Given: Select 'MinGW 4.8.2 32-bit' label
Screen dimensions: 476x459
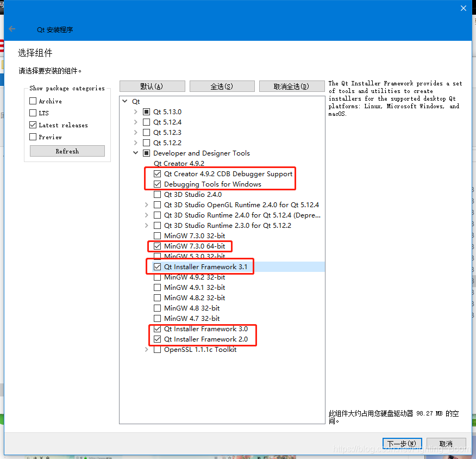Looking at the screenshot, I should click(x=195, y=297).
